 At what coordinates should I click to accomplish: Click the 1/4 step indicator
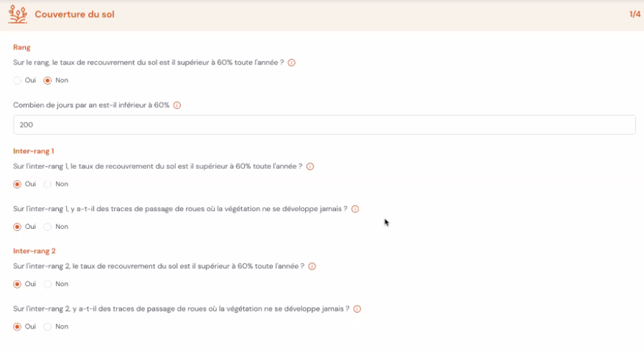click(635, 14)
